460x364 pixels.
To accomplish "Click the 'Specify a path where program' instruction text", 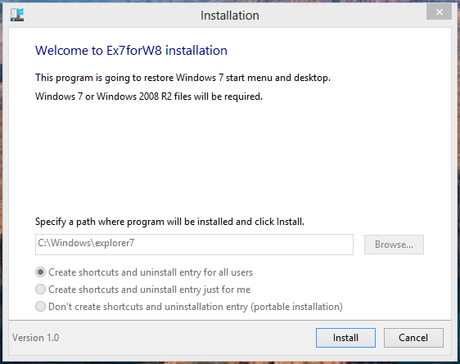I will (x=170, y=222).
